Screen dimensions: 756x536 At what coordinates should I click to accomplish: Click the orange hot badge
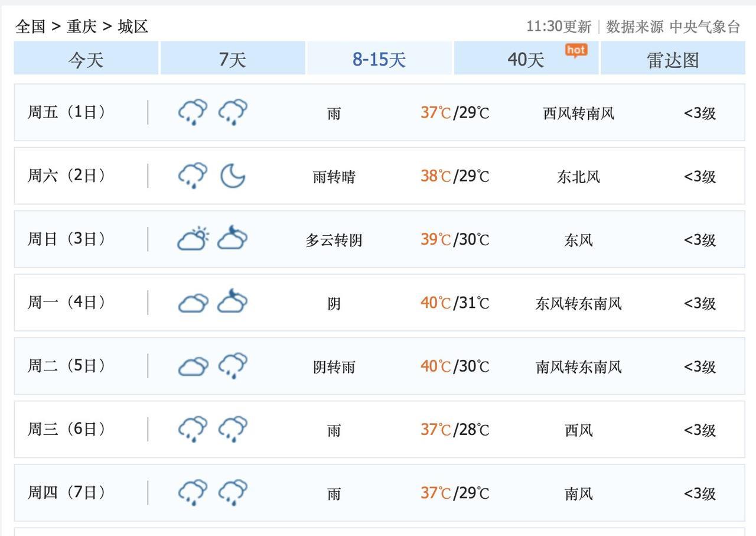(576, 51)
